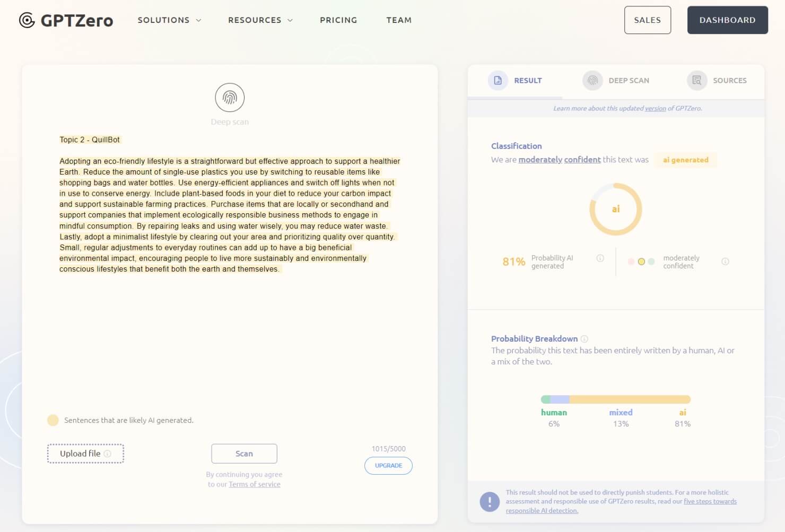Switch to the Deep Scan tab
The height and width of the screenshot is (532, 785).
616,81
